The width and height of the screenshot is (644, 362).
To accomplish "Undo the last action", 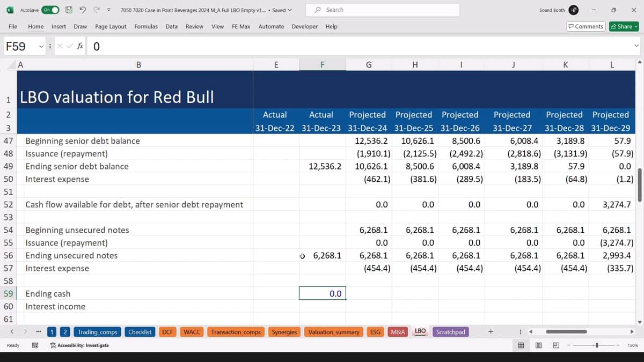I will coord(83,10).
